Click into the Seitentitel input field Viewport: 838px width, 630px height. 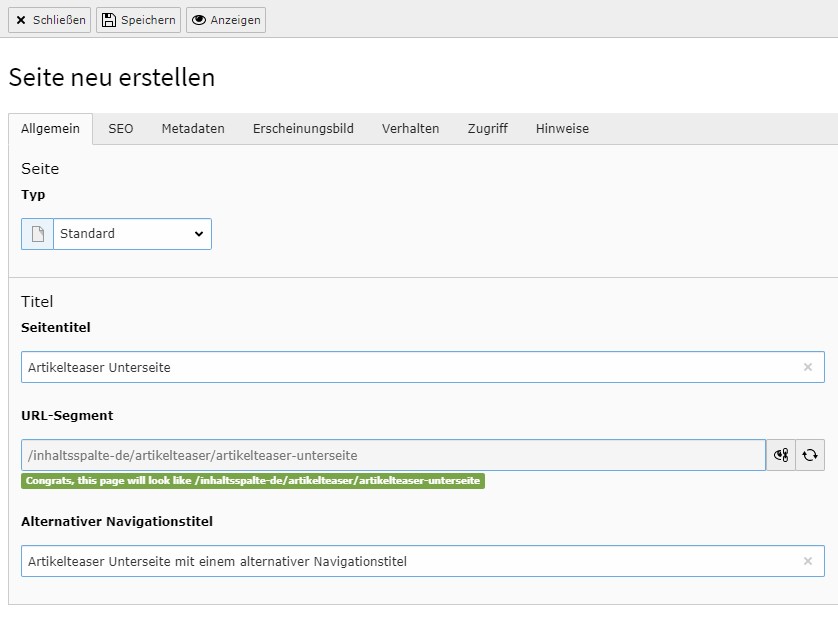point(400,367)
